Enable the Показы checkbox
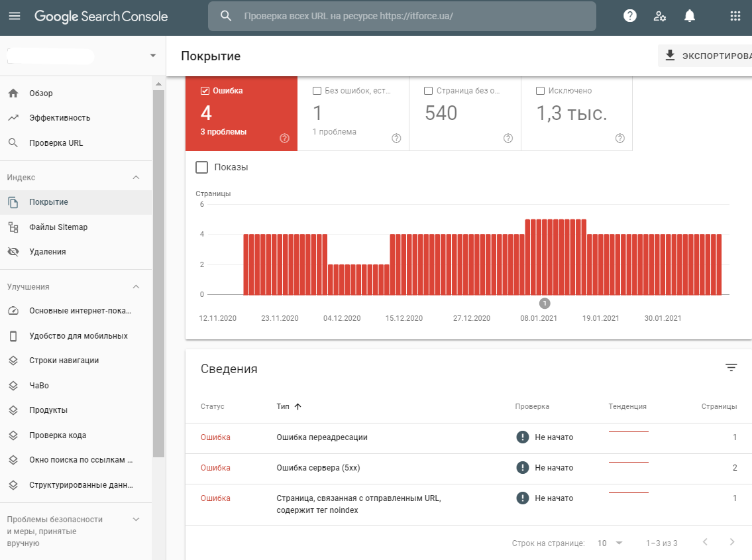752x560 pixels. pyautogui.click(x=202, y=168)
